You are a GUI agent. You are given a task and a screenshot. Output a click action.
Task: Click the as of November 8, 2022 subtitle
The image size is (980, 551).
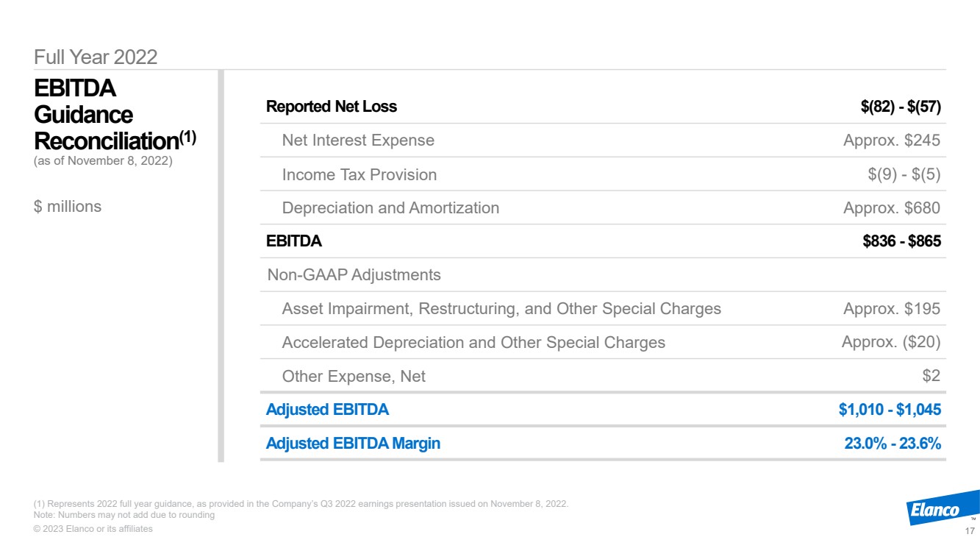pos(103,160)
